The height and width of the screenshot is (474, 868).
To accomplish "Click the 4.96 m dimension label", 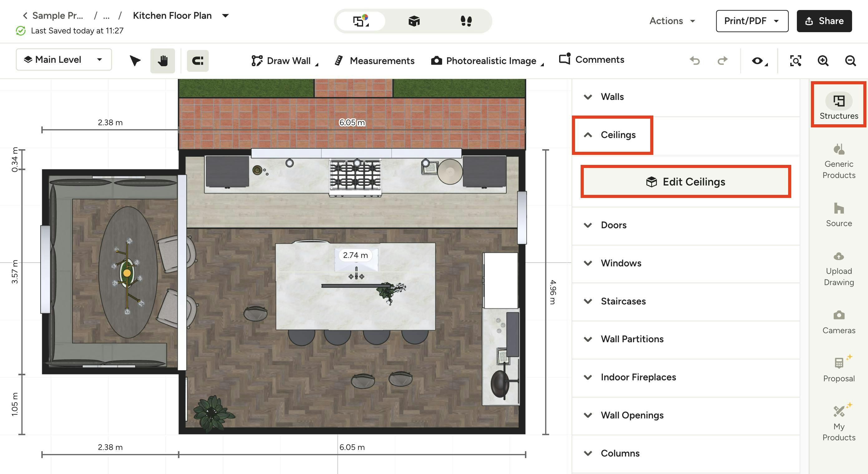I will 553,292.
